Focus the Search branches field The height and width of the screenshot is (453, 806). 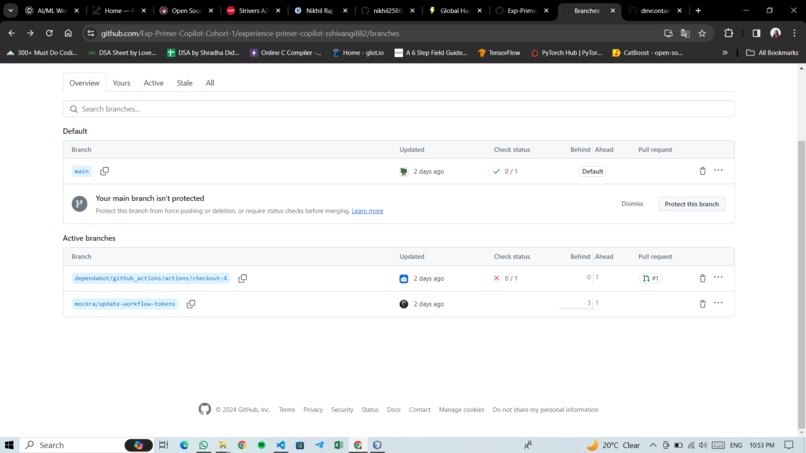pos(398,109)
